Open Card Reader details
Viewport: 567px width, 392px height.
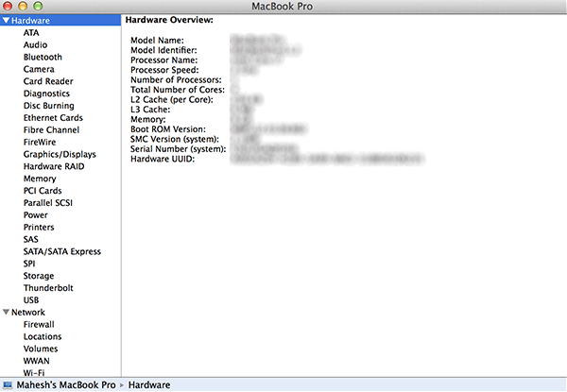[48, 81]
